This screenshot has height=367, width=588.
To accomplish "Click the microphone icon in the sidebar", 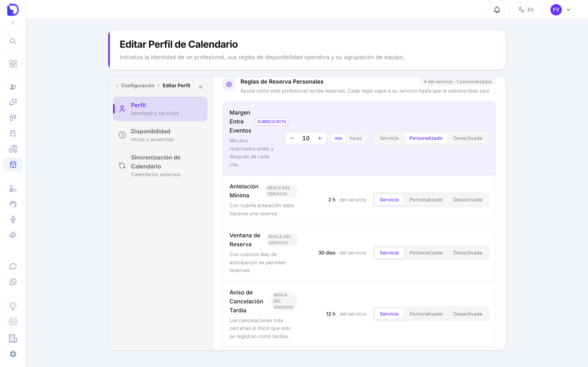I will (x=13, y=219).
